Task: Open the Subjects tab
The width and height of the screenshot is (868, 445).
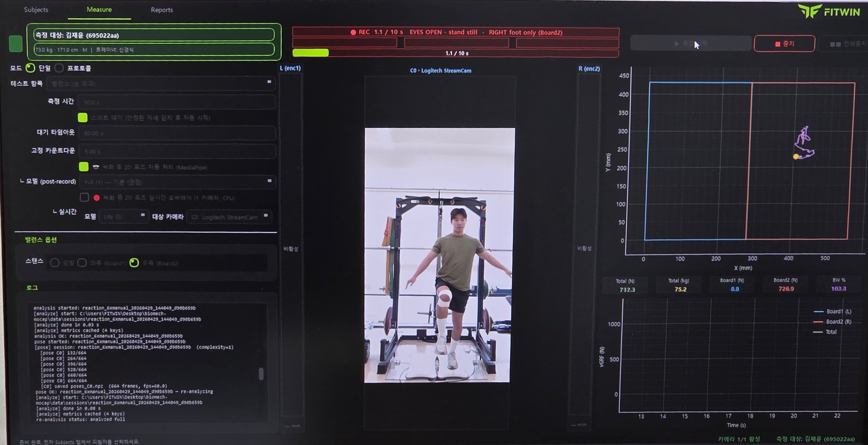Action: (36, 10)
